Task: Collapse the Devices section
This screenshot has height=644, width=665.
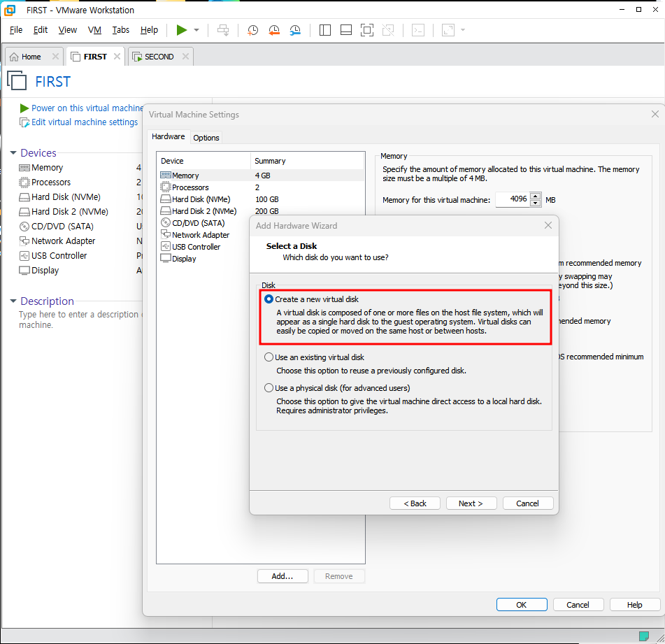Action: [x=13, y=152]
